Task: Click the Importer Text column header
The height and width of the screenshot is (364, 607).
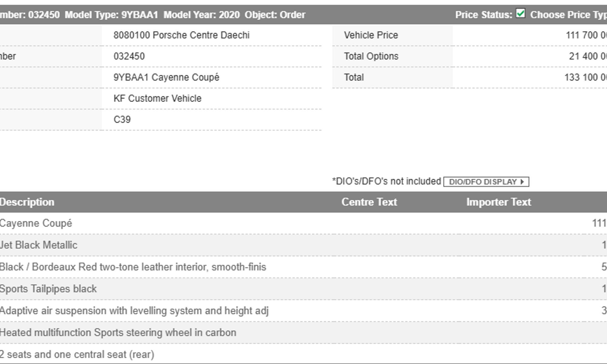Action: tap(498, 202)
